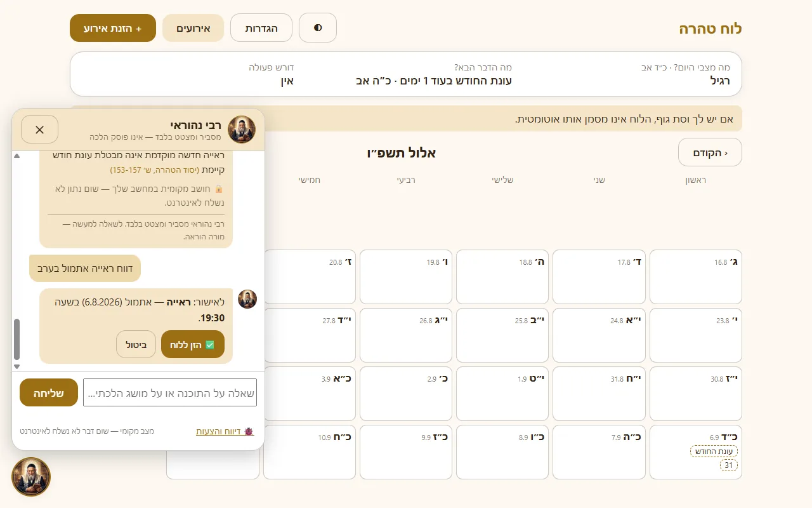Open the דיווח והצעות bug report link
Image resolution: width=812 pixels, height=508 pixels.
point(225,431)
